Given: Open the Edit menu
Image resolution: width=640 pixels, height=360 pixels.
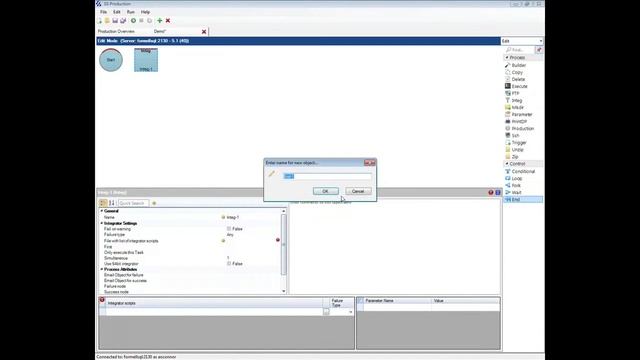Looking at the screenshot, I should 117,12.
